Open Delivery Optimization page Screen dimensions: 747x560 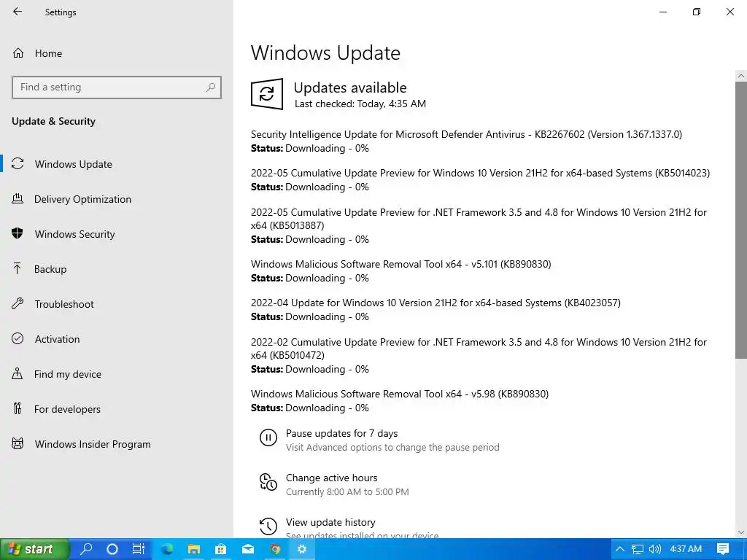click(x=82, y=199)
